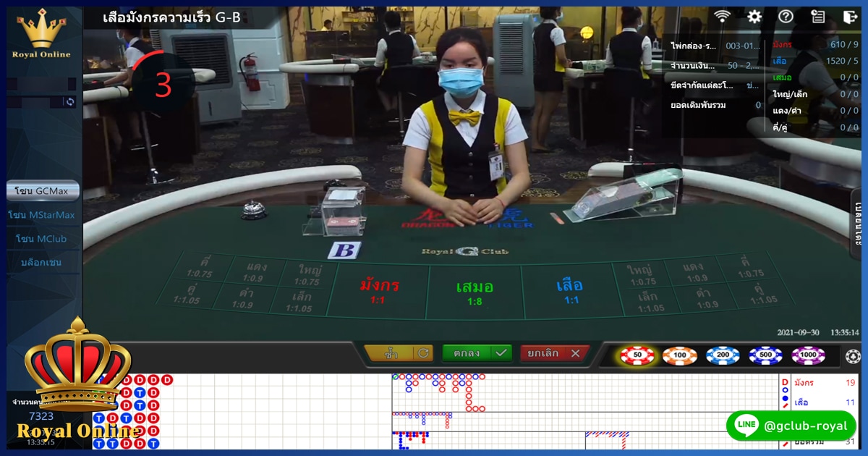
Task: Open the settings gear icon
Action: tap(754, 17)
